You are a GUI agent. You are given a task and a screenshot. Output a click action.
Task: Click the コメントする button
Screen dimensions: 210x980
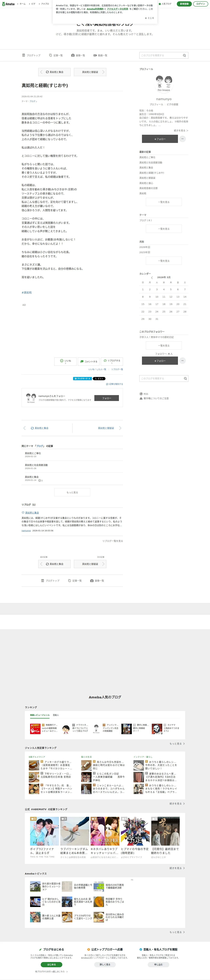(88, 361)
